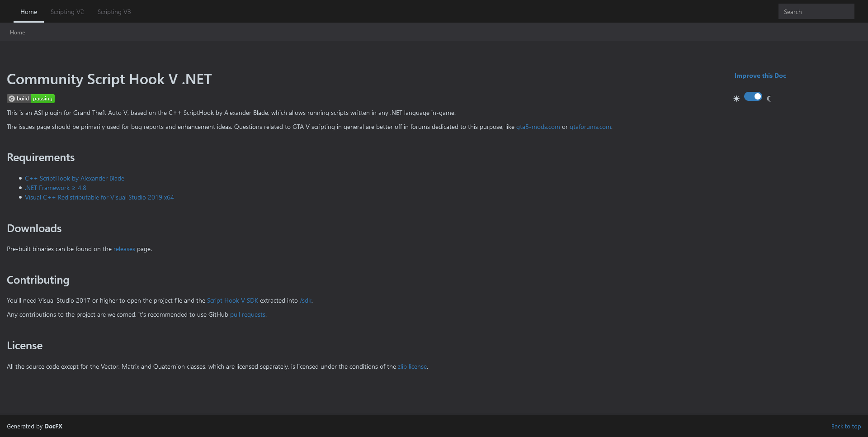Click inside the Search field
Viewport: 868px width, 437px height.
pos(816,11)
